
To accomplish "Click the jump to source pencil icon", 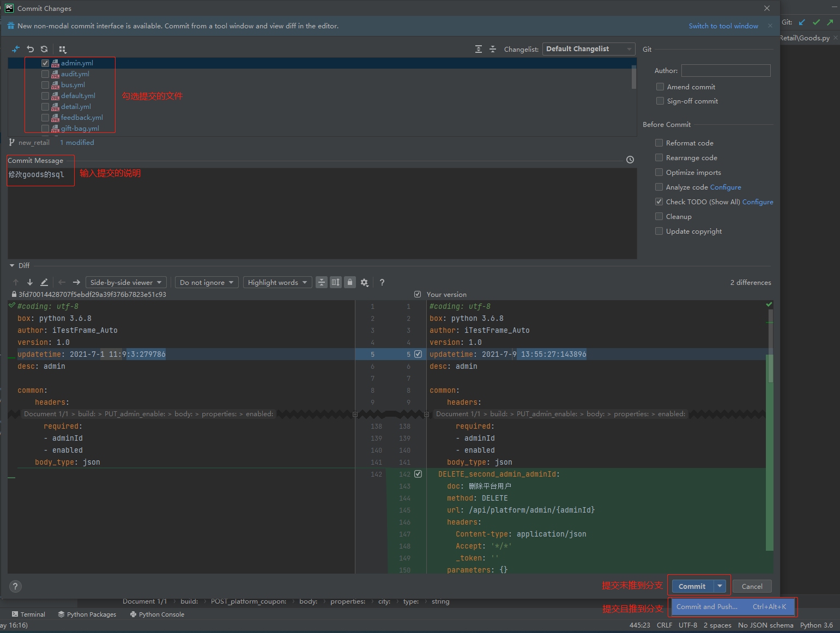I will 44,282.
